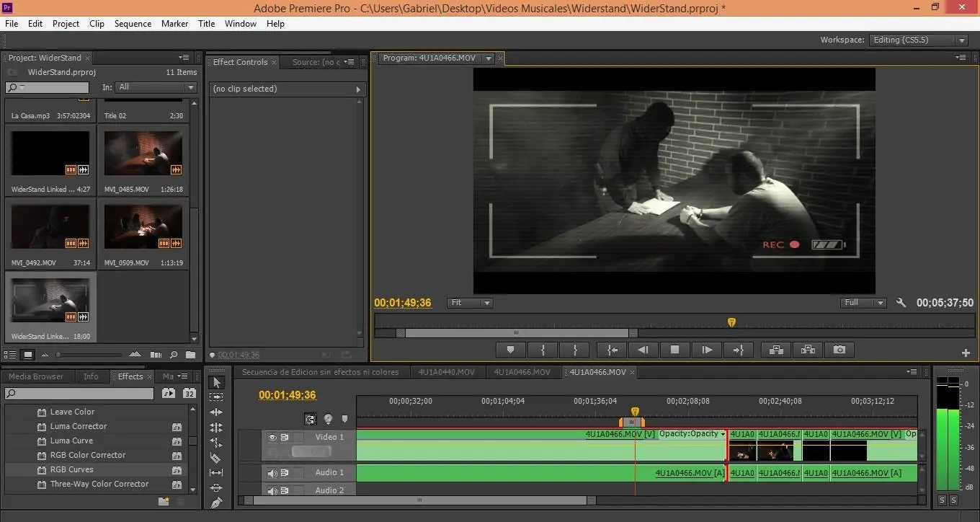Image resolution: width=980 pixels, height=522 pixels.
Task: Open the Workspace dropdown
Action: pos(918,40)
